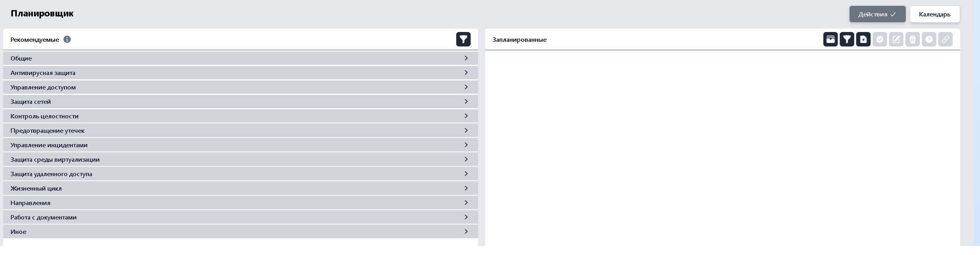Click the chain link icon
The image size is (980, 255).
point(945,39)
